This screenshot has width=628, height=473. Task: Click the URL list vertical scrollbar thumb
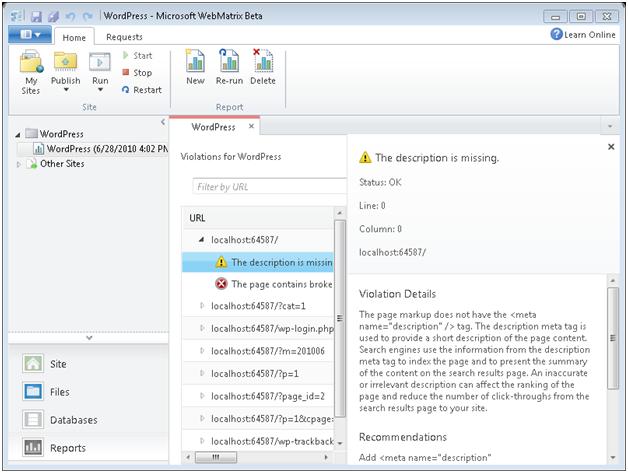pos(340,318)
